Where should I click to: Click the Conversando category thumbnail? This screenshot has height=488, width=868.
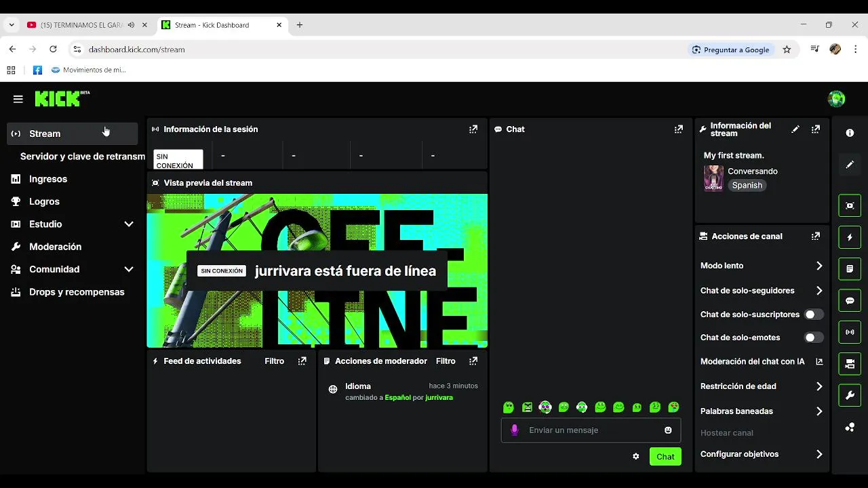[713, 178]
